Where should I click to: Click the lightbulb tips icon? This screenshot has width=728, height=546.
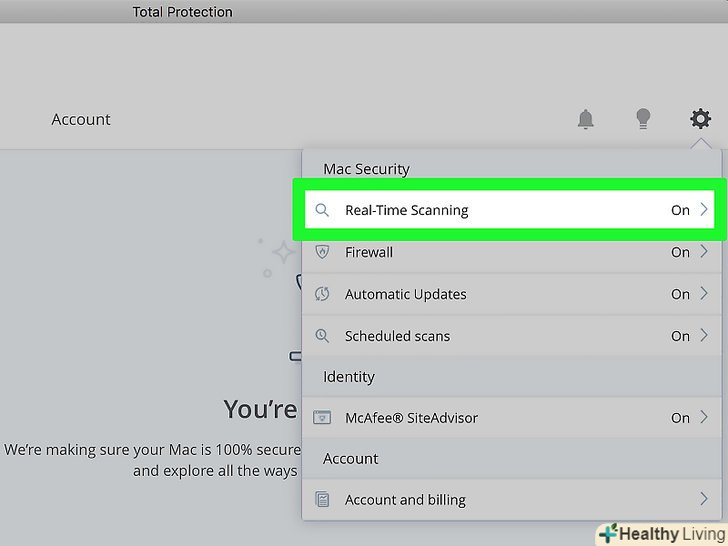tap(643, 119)
